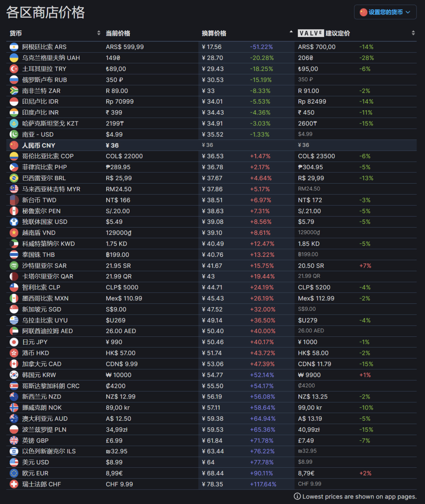This screenshot has width=425, height=504.
Task: Click the -51.22% percentage value
Action: (262, 47)
